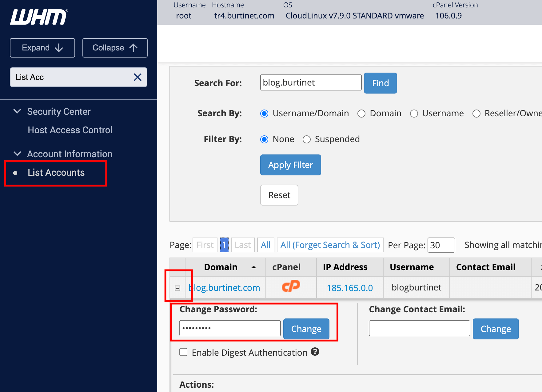This screenshot has width=542, height=392.
Task: Click Digest Authentication help question mark
Action: click(x=315, y=352)
